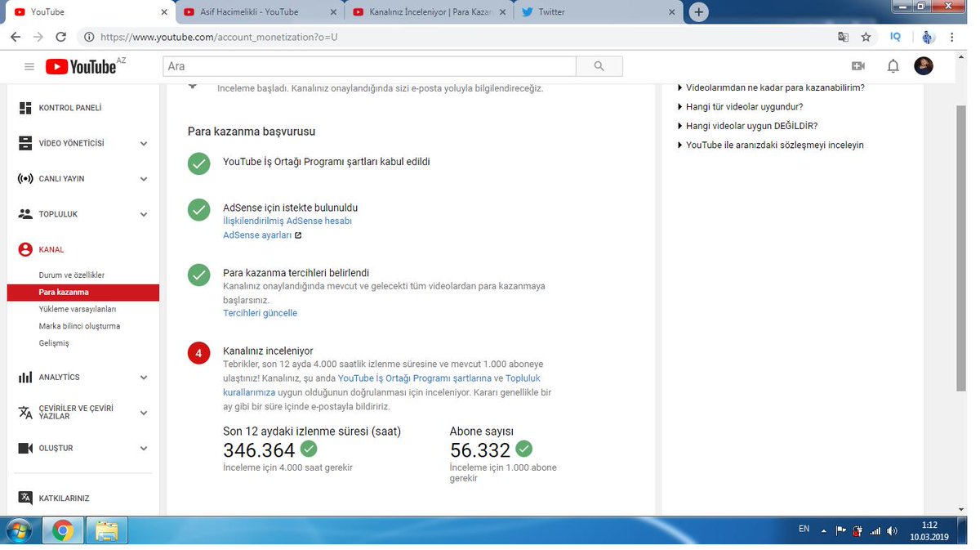980x550 pixels.
Task: Click the Tercihleri güncelle link
Action: [x=260, y=314]
